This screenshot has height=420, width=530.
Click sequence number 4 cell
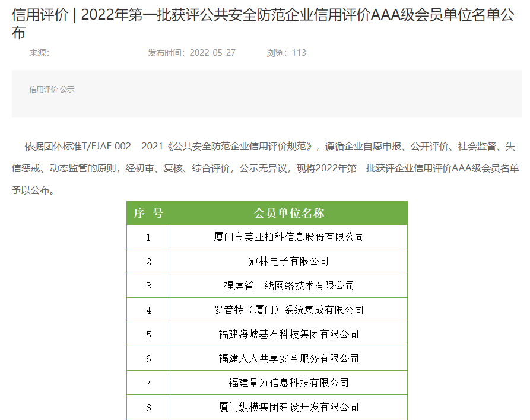pyautogui.click(x=148, y=310)
